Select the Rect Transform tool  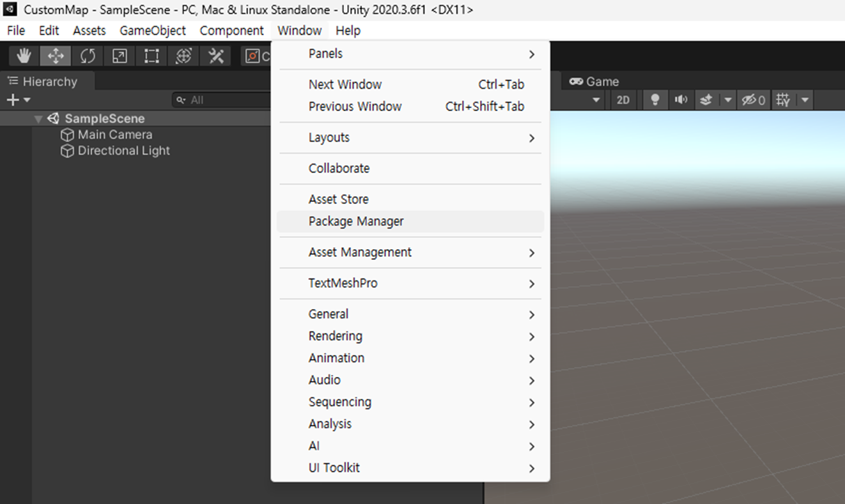[151, 56]
